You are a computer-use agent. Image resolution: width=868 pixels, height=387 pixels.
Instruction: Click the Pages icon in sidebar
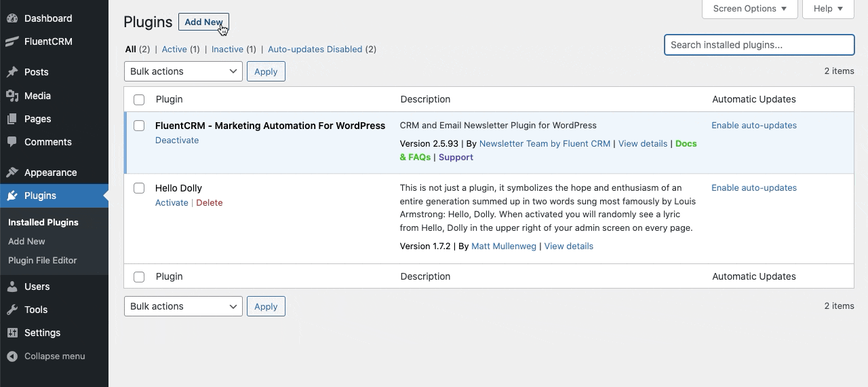tap(12, 119)
